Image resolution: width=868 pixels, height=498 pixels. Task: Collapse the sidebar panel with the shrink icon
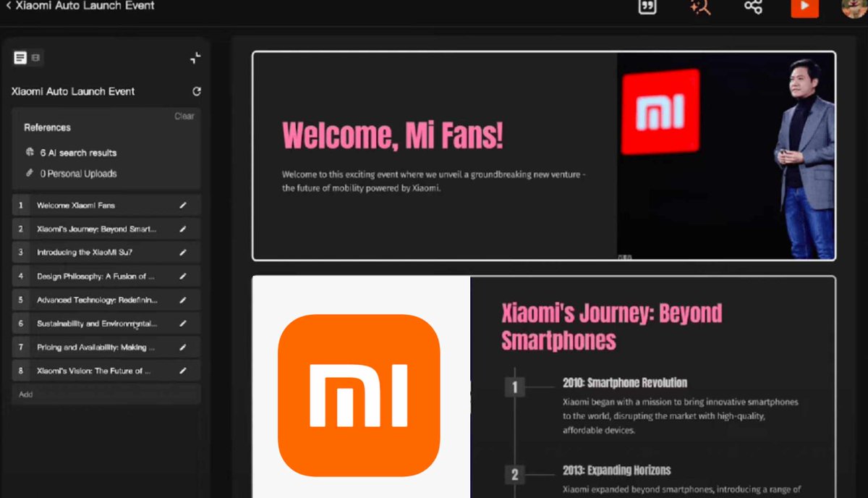[x=195, y=58]
